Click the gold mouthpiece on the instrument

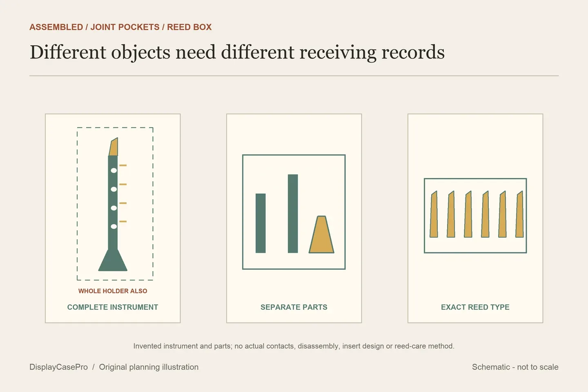point(114,147)
